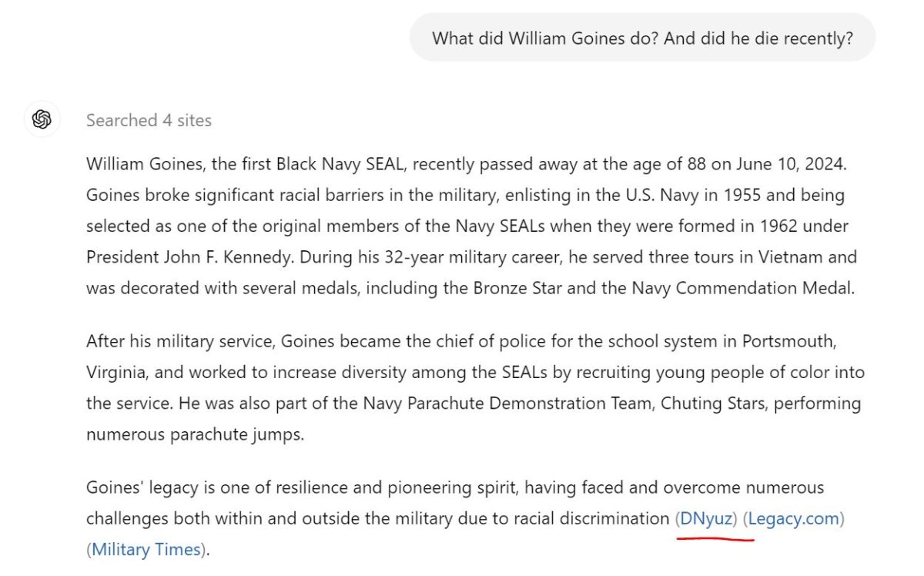Open the Military Times source link
This screenshot has width=924, height=576.
[x=147, y=550]
